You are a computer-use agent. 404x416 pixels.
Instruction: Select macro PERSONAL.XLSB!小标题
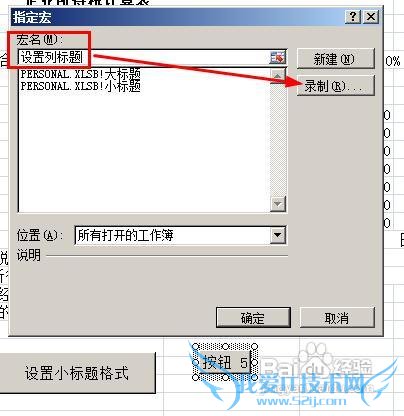(x=80, y=86)
